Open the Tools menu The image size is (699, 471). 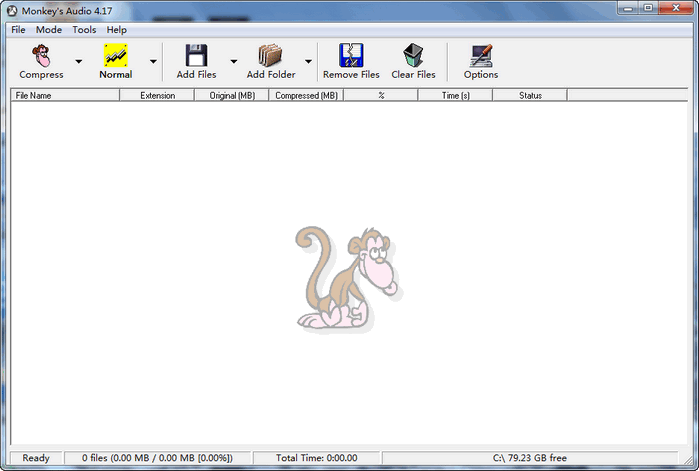click(x=84, y=30)
